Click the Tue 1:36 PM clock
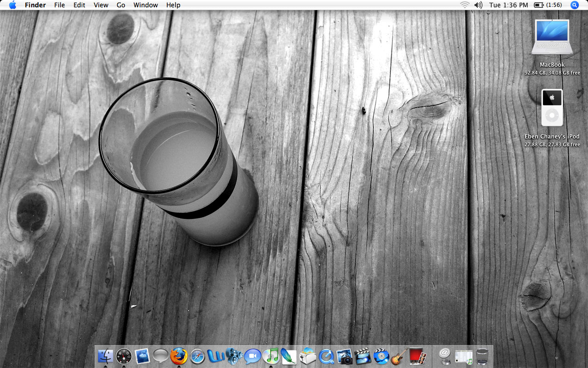 click(x=509, y=5)
